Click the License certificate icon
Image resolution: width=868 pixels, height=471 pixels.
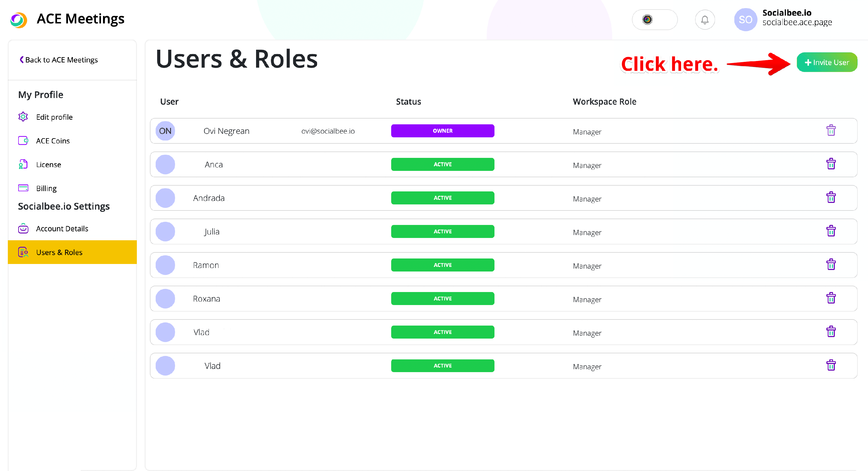click(x=23, y=164)
